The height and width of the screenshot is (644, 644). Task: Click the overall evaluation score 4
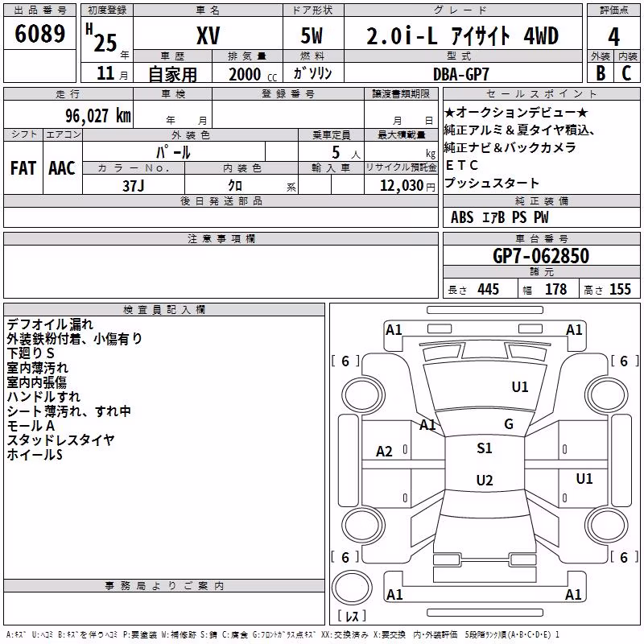coord(613,36)
